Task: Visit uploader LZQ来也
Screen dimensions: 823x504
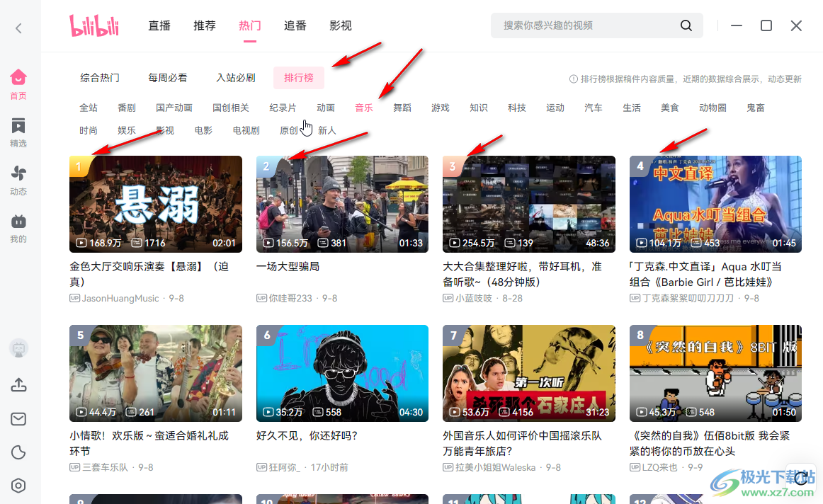Action: (660, 467)
